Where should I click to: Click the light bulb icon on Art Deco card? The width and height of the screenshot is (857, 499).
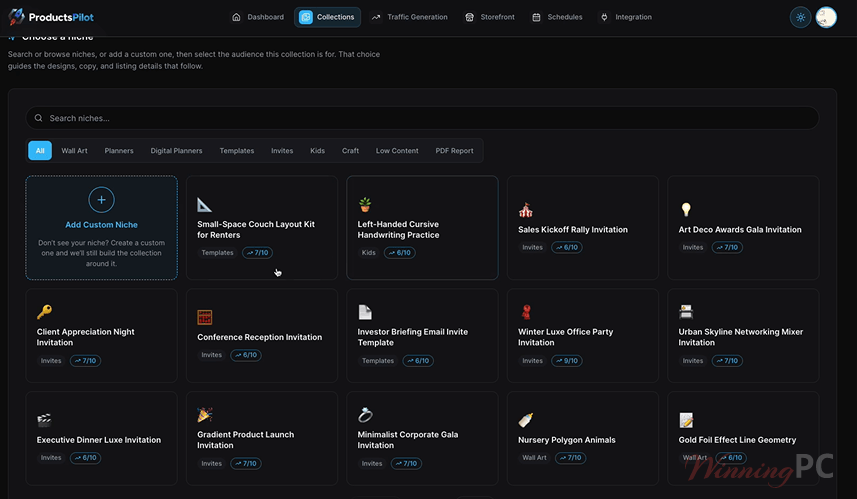[x=686, y=209]
